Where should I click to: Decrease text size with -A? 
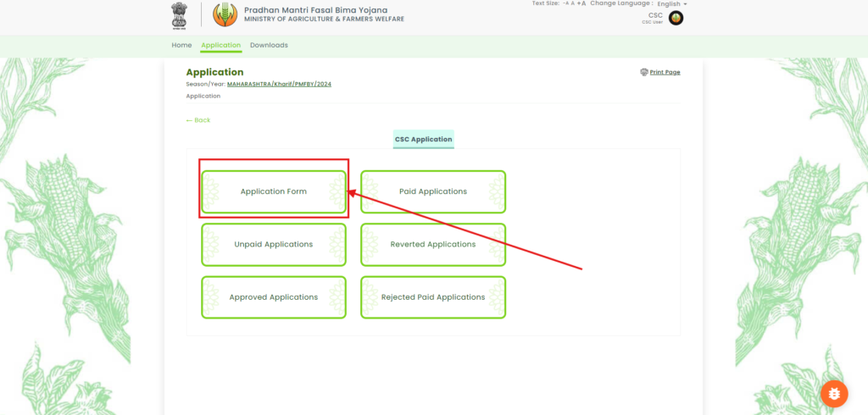[565, 3]
